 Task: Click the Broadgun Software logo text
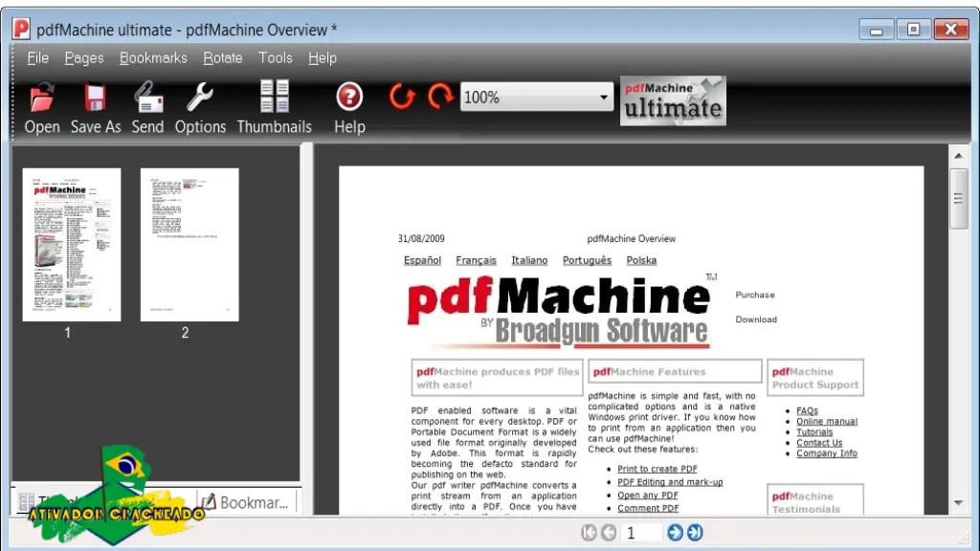click(601, 330)
